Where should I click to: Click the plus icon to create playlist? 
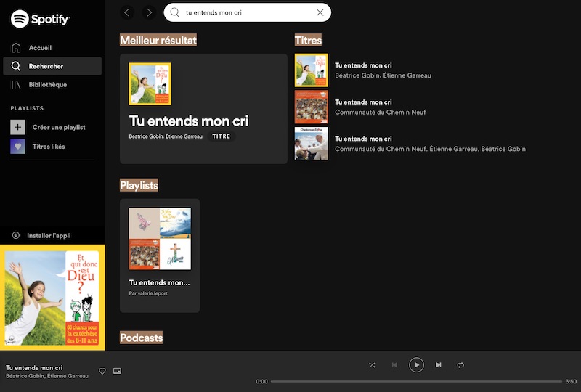tap(17, 127)
